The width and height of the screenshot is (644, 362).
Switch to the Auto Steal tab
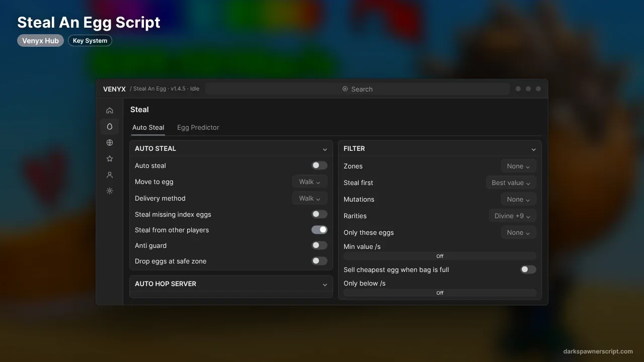(x=148, y=128)
